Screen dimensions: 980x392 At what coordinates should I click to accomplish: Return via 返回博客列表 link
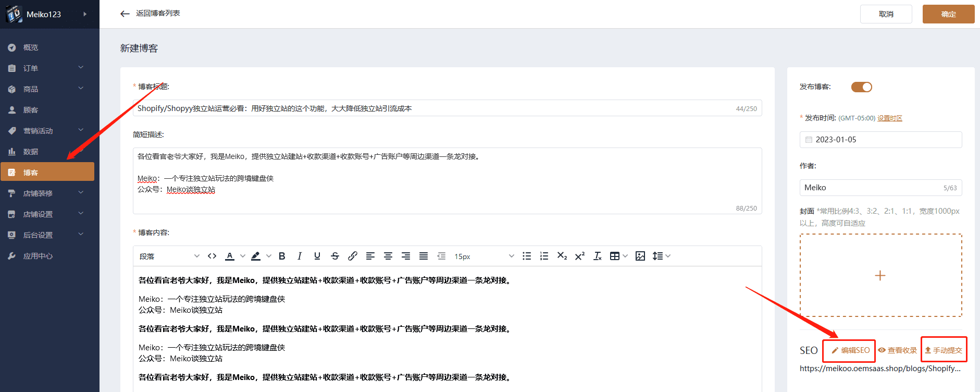[158, 13]
